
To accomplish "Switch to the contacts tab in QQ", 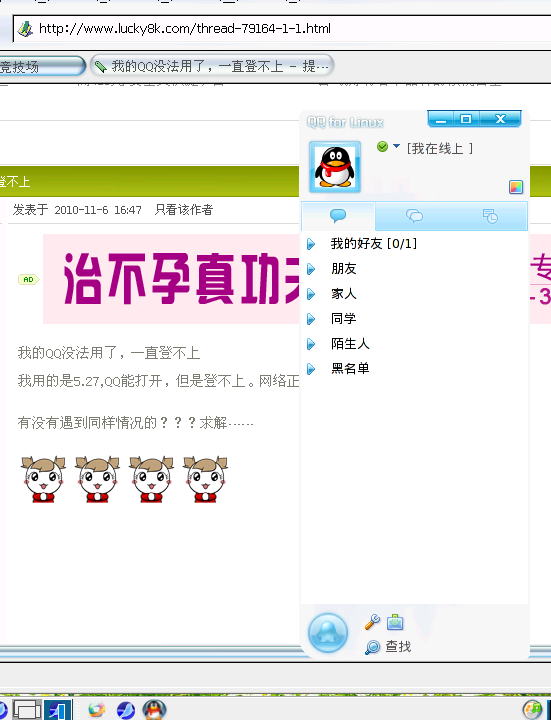I will pyautogui.click(x=338, y=215).
